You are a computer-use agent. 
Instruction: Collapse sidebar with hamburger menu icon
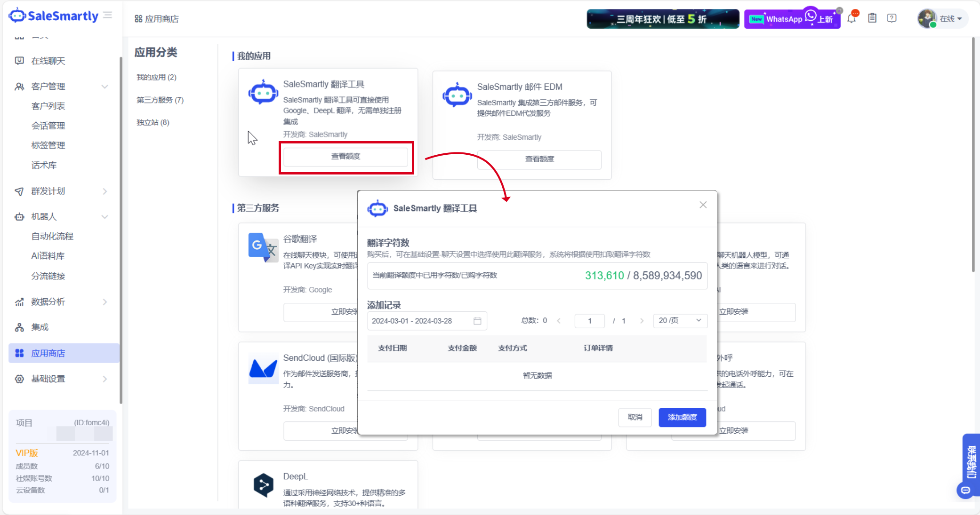(108, 16)
